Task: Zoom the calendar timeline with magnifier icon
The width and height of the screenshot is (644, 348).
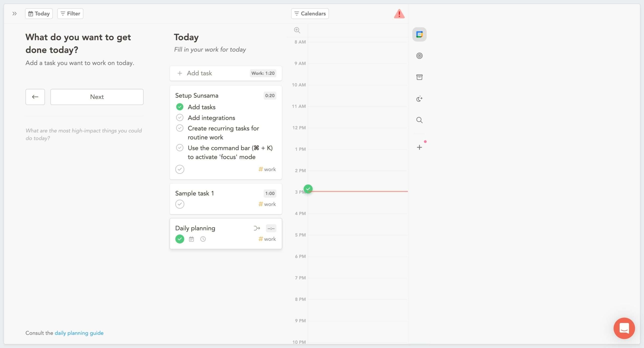Action: (297, 30)
